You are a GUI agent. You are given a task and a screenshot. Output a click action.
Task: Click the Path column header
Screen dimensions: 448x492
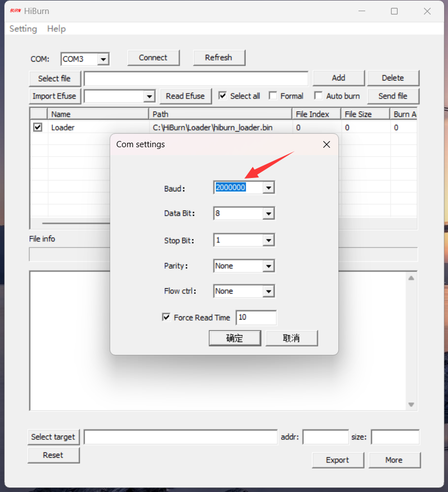pyautogui.click(x=220, y=114)
